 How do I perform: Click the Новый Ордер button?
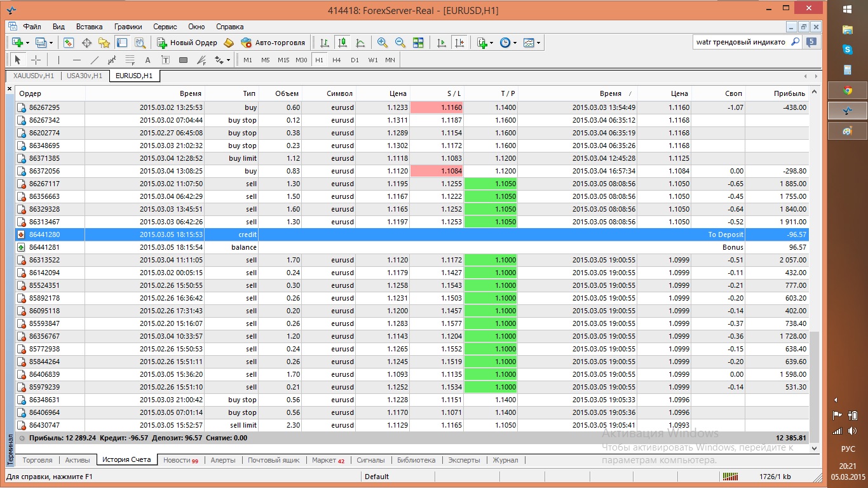pyautogui.click(x=187, y=43)
